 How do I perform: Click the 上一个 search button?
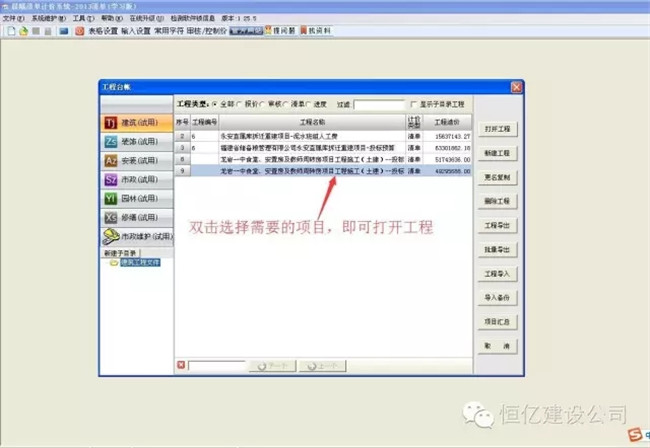point(323,366)
